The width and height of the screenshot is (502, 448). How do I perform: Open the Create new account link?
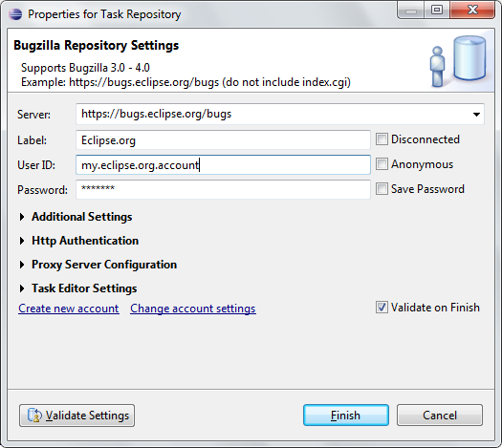tap(69, 309)
